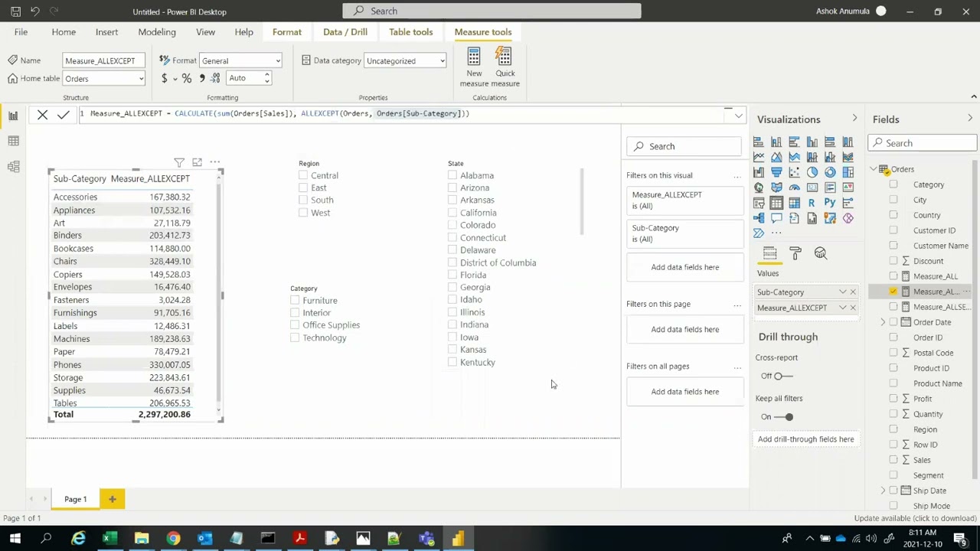Collapse the Visualizations pane arrow
The height and width of the screenshot is (551, 980).
[854, 119]
